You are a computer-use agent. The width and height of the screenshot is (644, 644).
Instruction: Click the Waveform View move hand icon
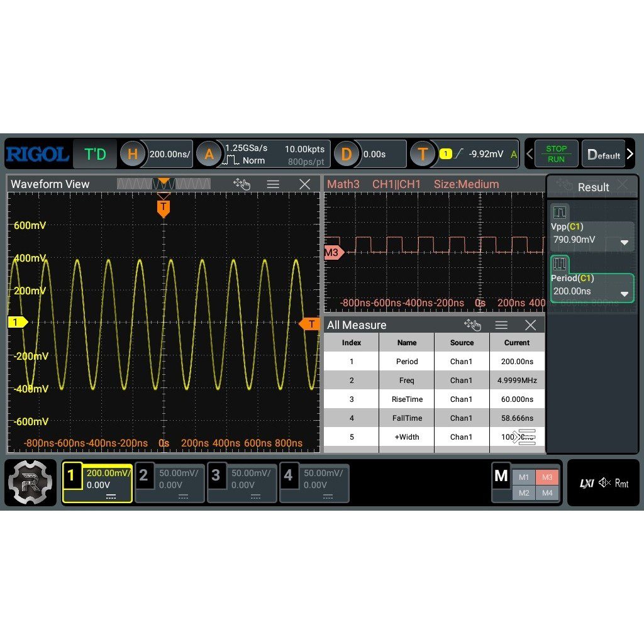(241, 184)
